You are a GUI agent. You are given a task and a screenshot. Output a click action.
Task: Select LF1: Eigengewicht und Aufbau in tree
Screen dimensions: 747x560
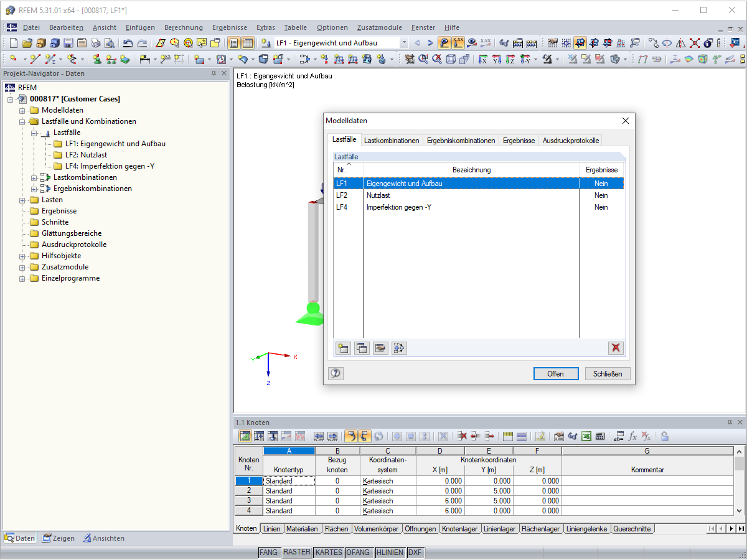point(115,144)
